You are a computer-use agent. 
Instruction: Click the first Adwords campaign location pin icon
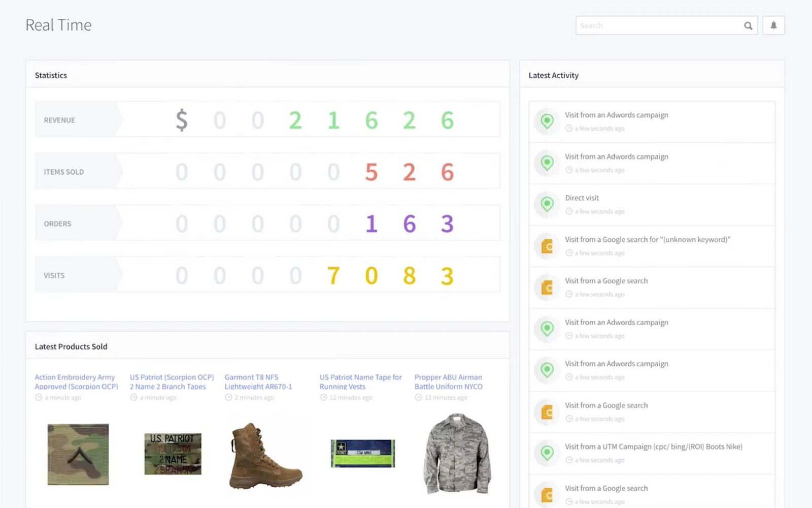547,121
